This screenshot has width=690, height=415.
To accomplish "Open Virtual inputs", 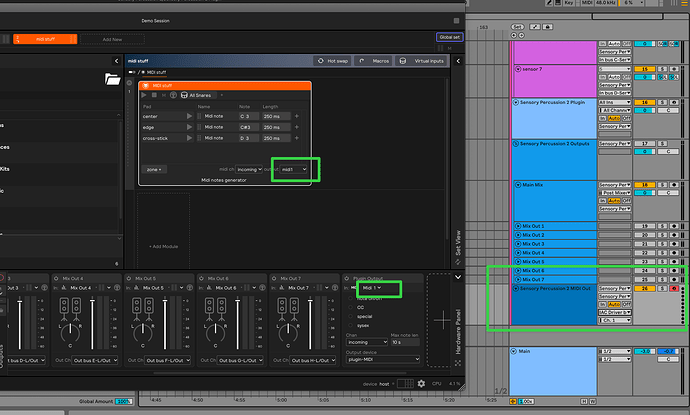I will [422, 61].
